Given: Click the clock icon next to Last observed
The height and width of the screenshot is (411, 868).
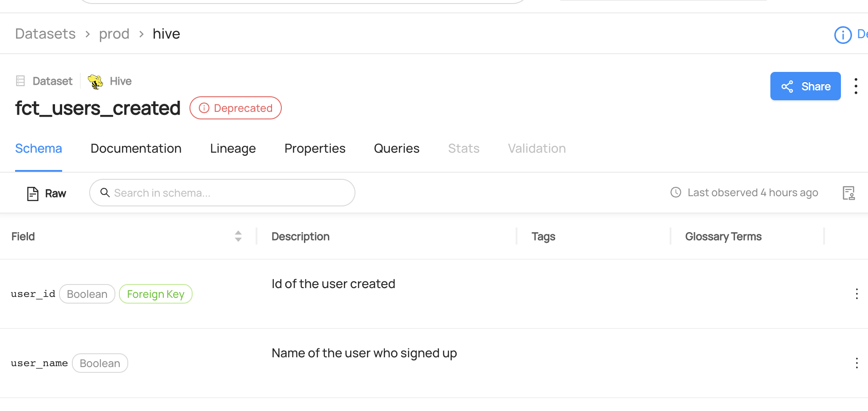Looking at the screenshot, I should (675, 193).
